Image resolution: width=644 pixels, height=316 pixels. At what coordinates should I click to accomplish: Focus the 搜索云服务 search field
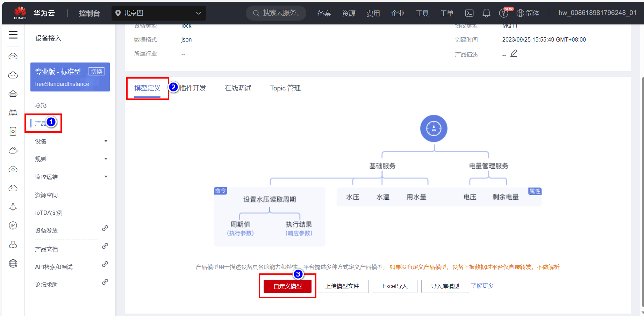point(276,13)
